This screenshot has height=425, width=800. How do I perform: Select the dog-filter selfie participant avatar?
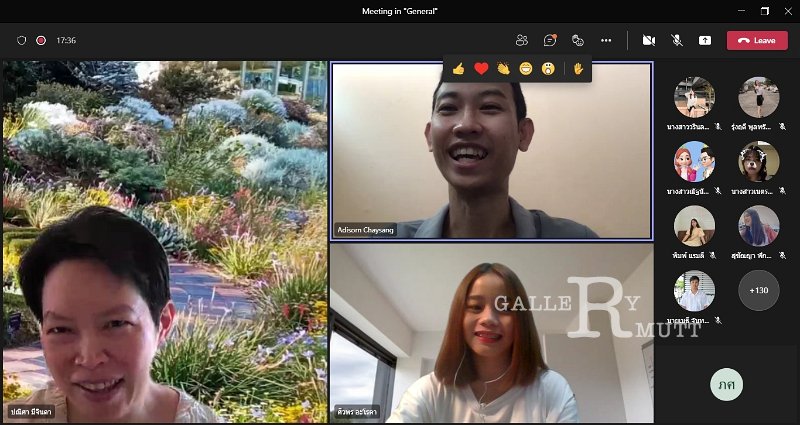click(x=759, y=162)
